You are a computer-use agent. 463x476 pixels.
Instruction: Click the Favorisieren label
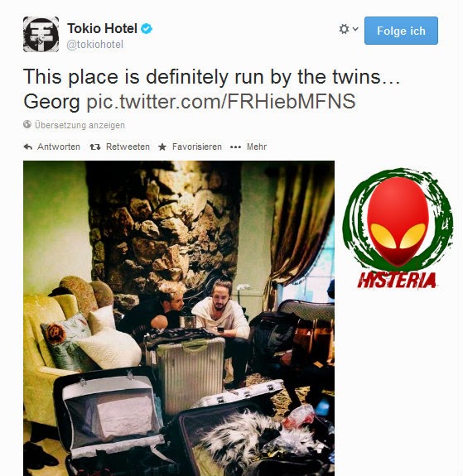point(197,147)
